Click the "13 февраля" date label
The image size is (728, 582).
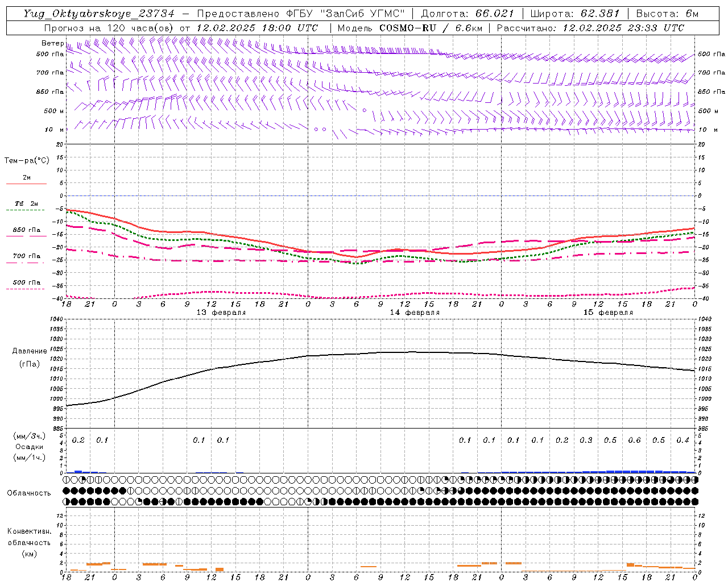pyautogui.click(x=221, y=313)
